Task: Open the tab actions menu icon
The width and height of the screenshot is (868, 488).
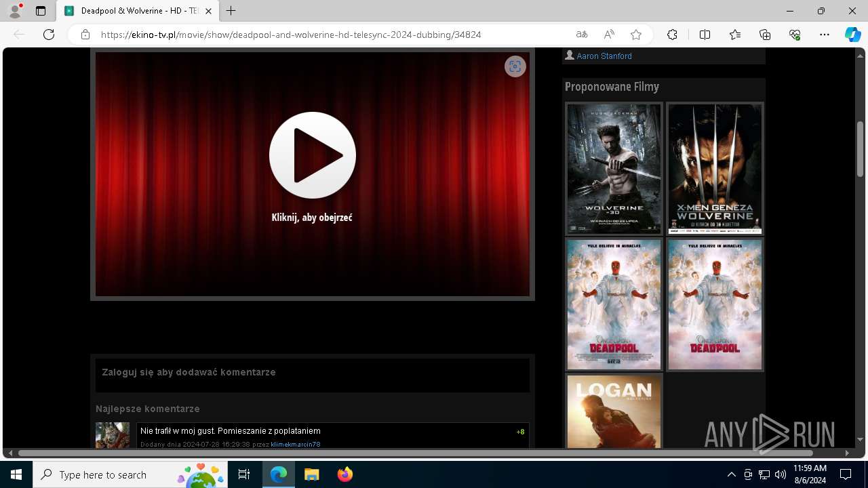Action: click(41, 11)
